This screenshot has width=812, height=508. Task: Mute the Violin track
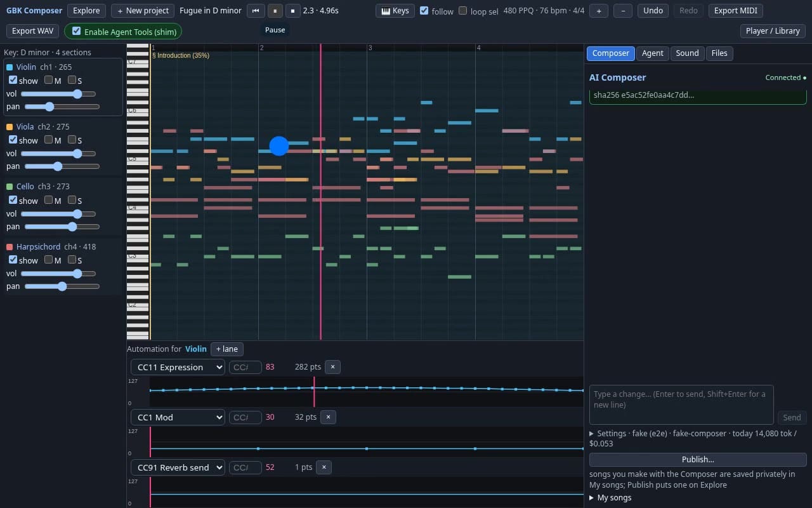point(49,80)
